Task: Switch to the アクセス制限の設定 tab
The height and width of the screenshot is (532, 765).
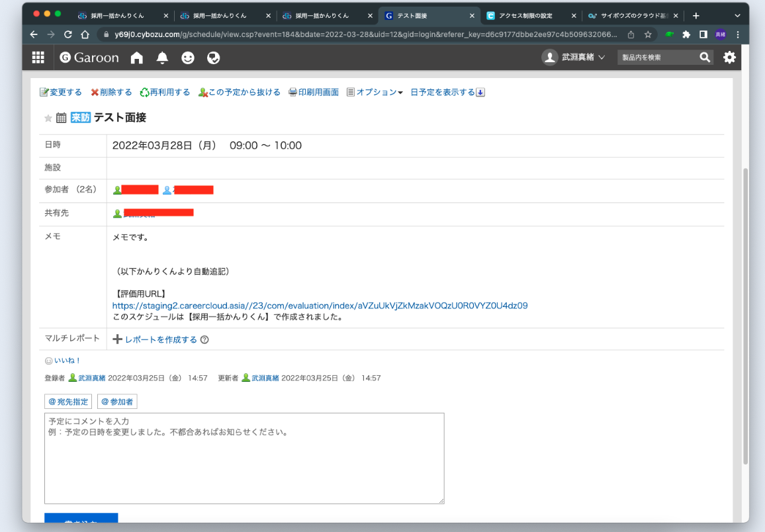Action: pyautogui.click(x=525, y=15)
